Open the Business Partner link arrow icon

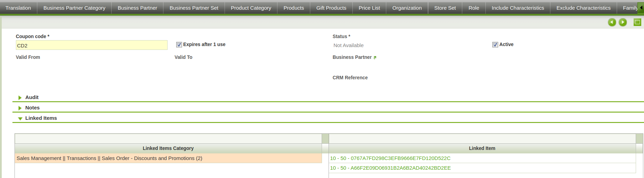tap(375, 57)
